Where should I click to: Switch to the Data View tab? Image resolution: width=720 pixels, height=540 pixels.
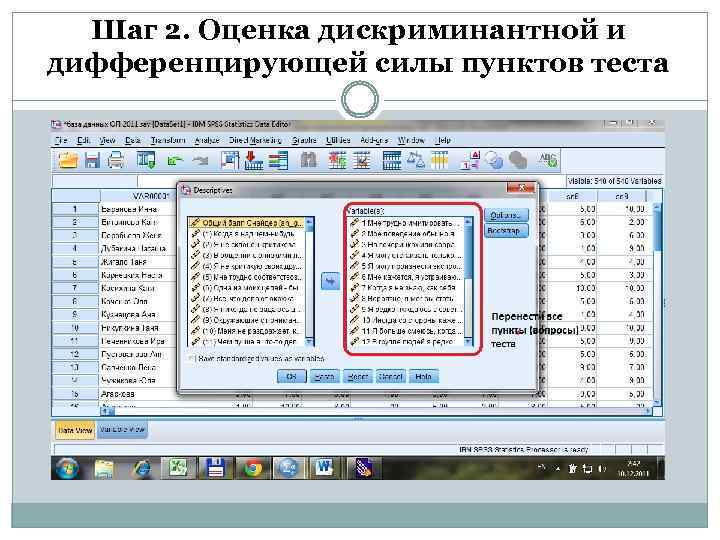(75, 430)
